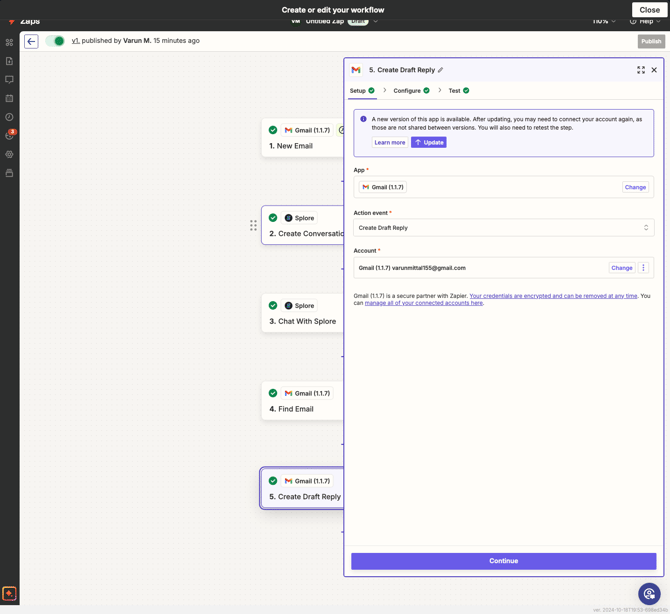Open the grid apps icon in sidebar
The width and height of the screenshot is (670, 614).
coord(9,42)
